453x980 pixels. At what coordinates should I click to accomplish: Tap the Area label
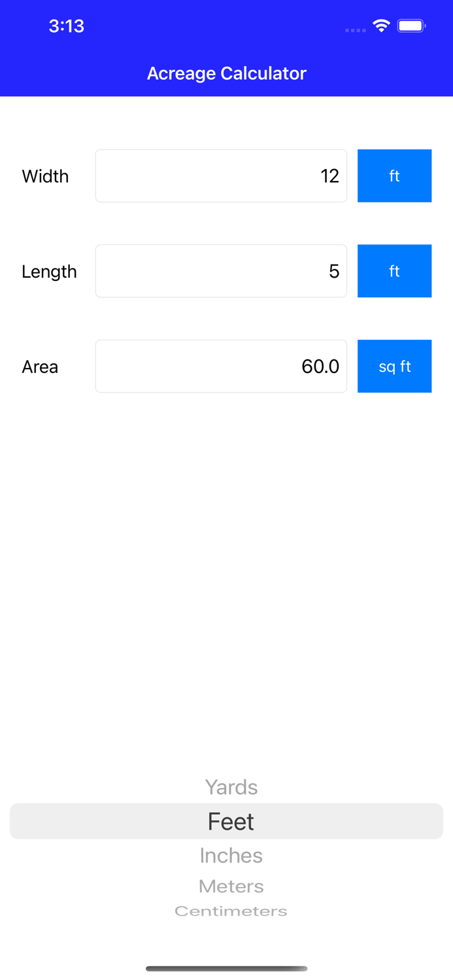tap(40, 367)
